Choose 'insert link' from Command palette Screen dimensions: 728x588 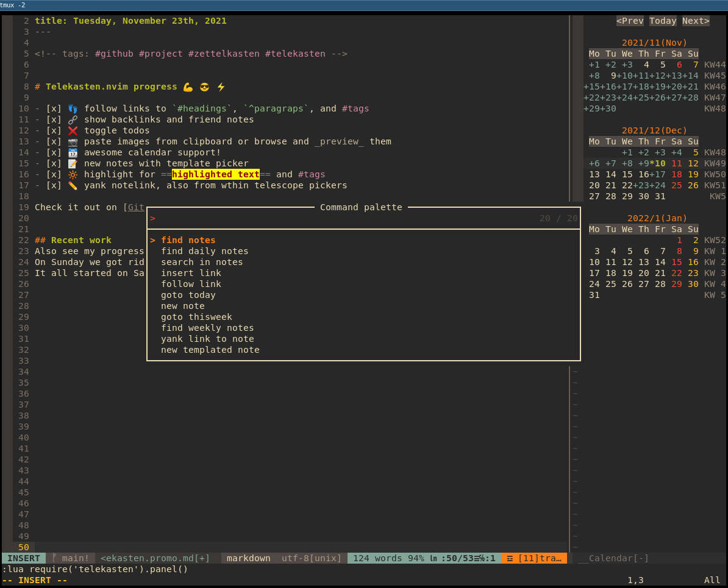191,273
